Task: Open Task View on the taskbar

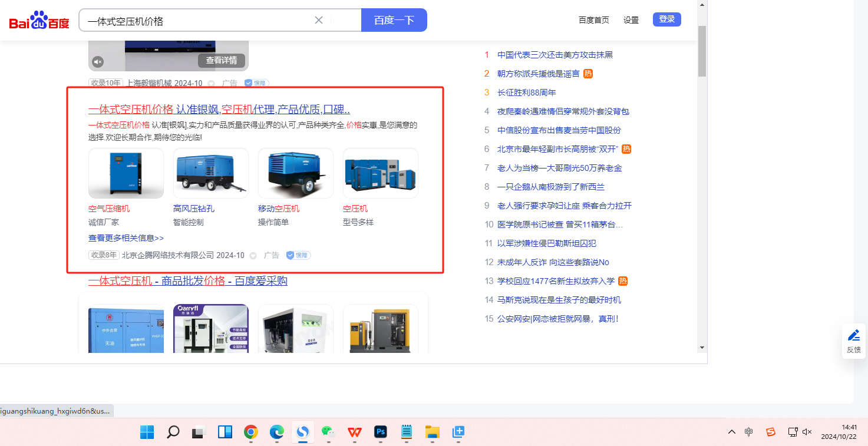Action: 199,432
